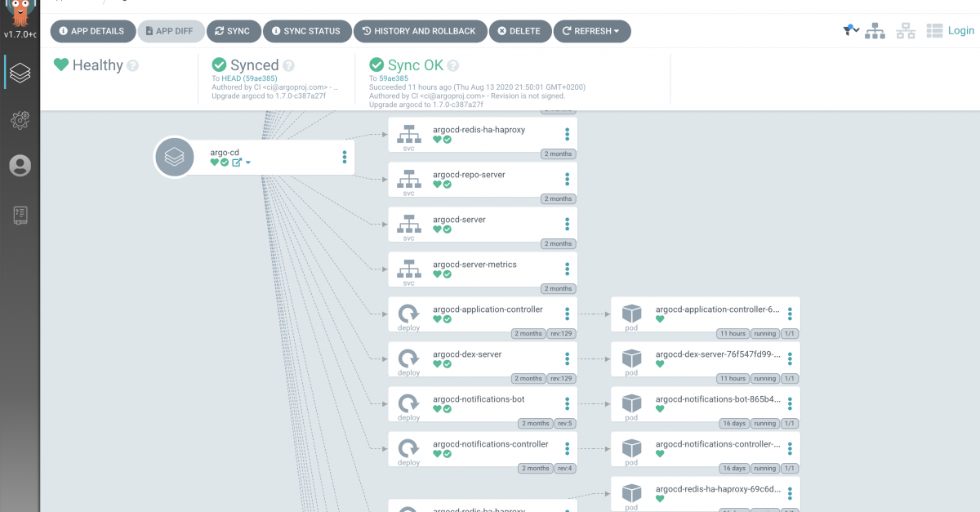Viewport: 980px width, 512px height.
Task: Open the three-dot menu of argocd-dex-server pod
Action: [791, 359]
